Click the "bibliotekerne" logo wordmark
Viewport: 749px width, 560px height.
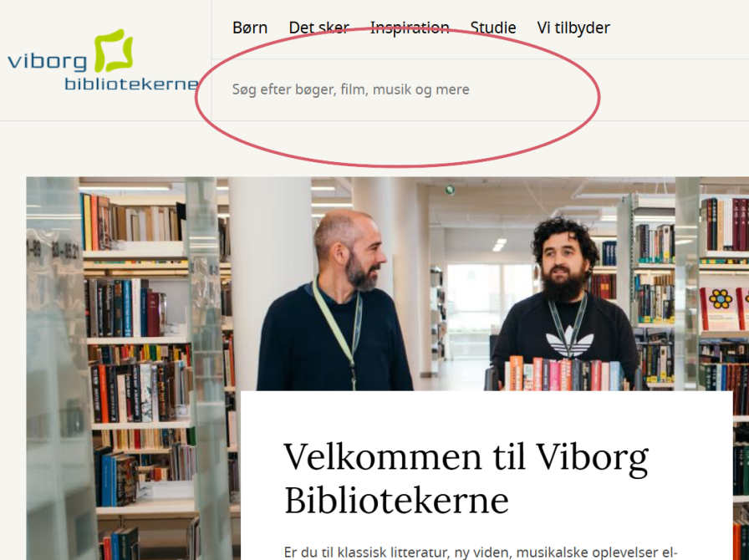(x=131, y=83)
